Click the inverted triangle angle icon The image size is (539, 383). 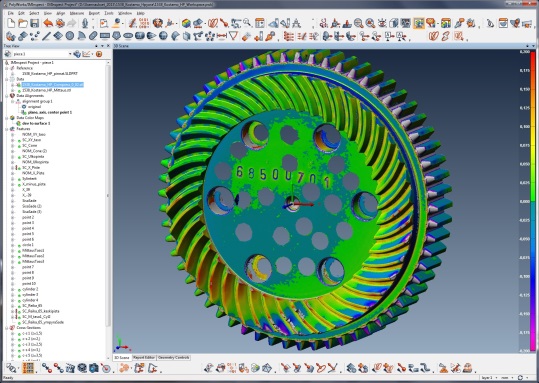(234, 36)
